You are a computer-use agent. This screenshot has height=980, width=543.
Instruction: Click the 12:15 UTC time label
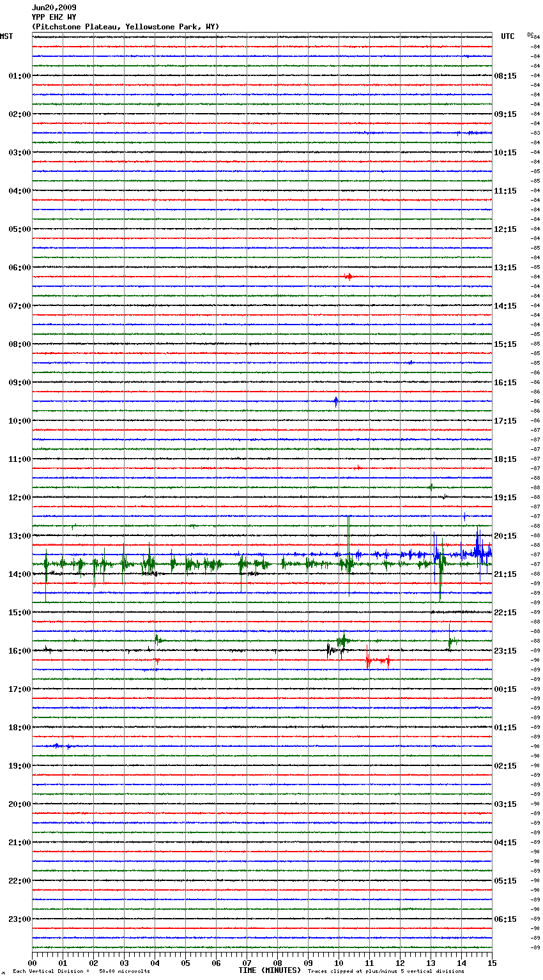505,229
